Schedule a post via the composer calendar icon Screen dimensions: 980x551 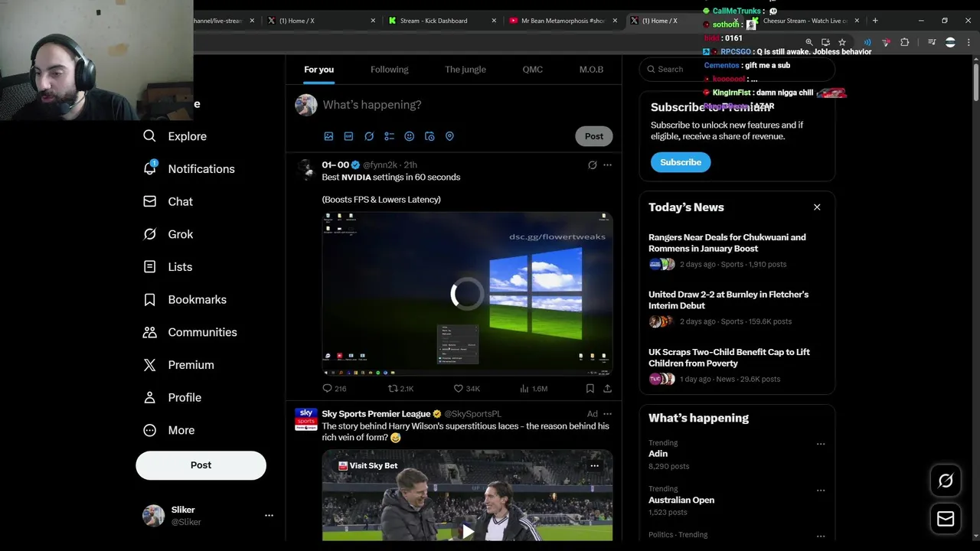(430, 136)
